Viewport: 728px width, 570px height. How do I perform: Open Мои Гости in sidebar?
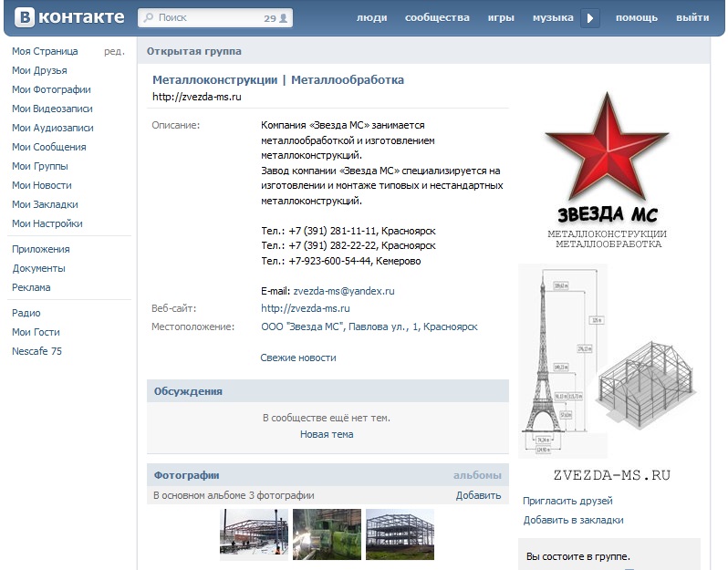(x=36, y=332)
